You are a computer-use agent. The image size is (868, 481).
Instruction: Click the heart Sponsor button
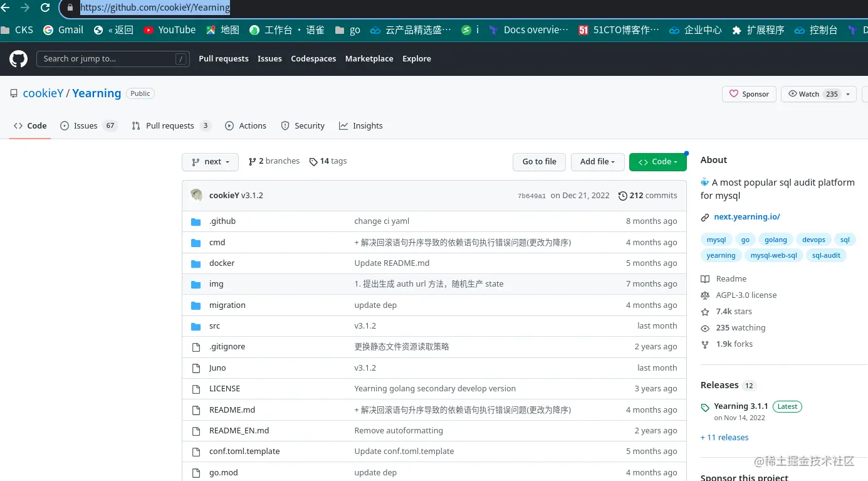(750, 94)
